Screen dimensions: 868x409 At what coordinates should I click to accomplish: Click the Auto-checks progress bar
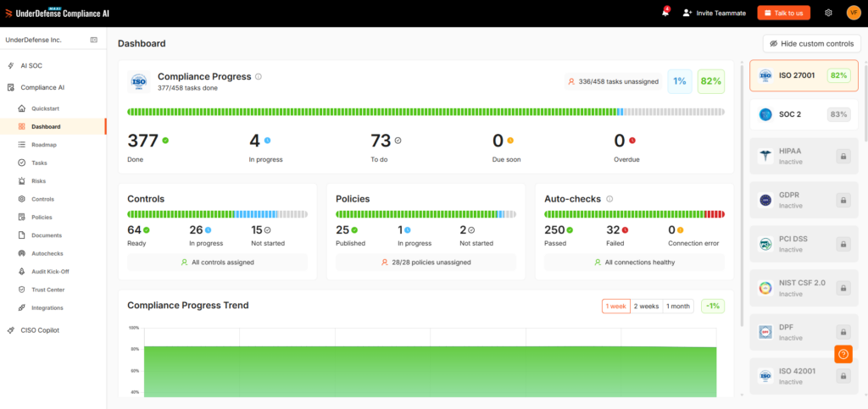tap(634, 214)
